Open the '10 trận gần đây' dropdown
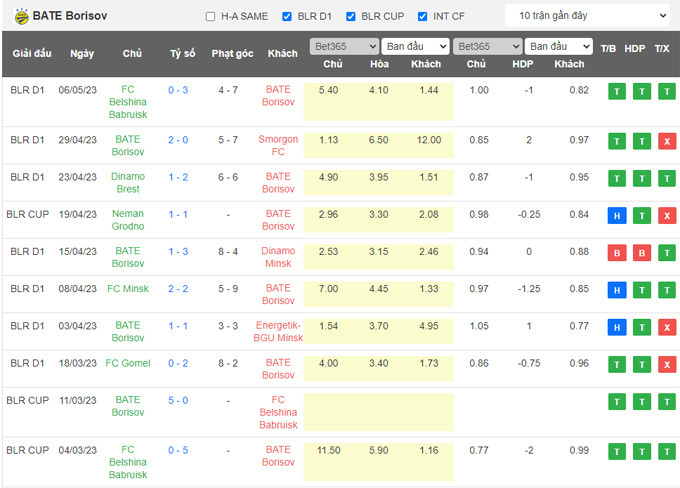 [x=587, y=16]
